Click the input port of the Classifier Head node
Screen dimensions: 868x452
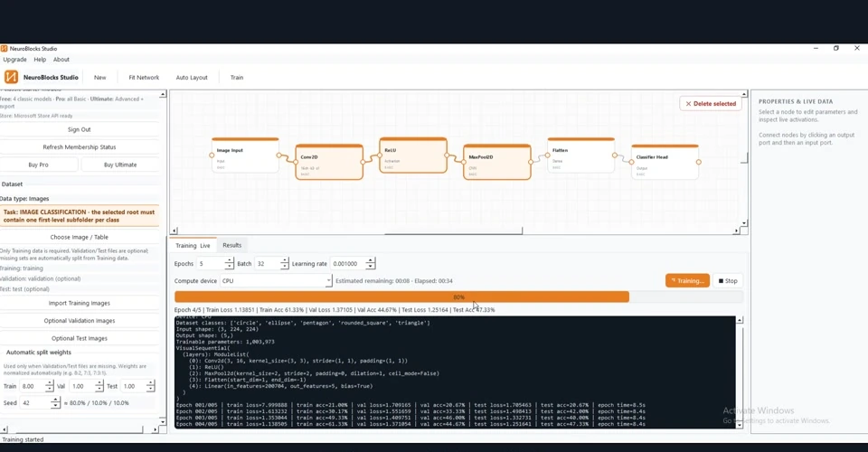tap(631, 162)
